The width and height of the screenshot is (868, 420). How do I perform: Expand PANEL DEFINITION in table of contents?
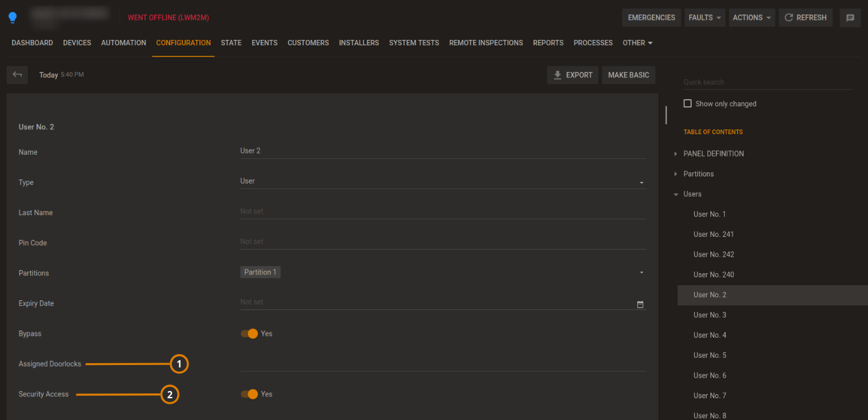(676, 154)
